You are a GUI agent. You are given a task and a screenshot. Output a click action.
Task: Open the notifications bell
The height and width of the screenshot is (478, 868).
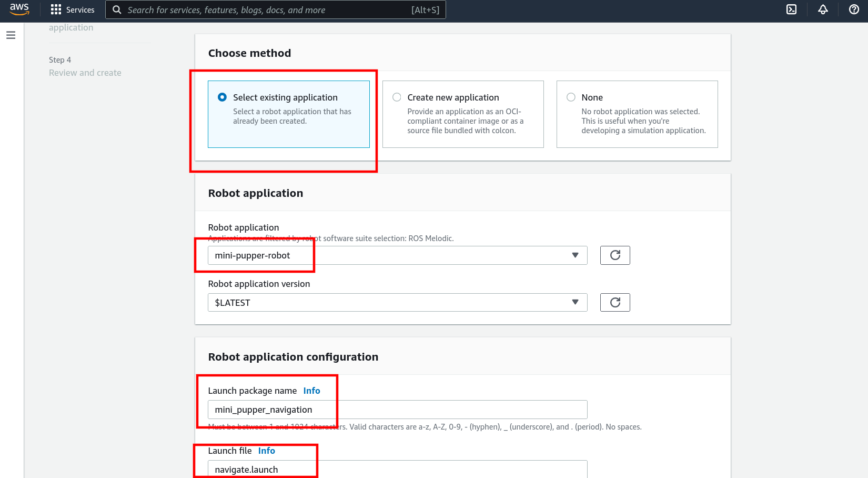point(823,9)
